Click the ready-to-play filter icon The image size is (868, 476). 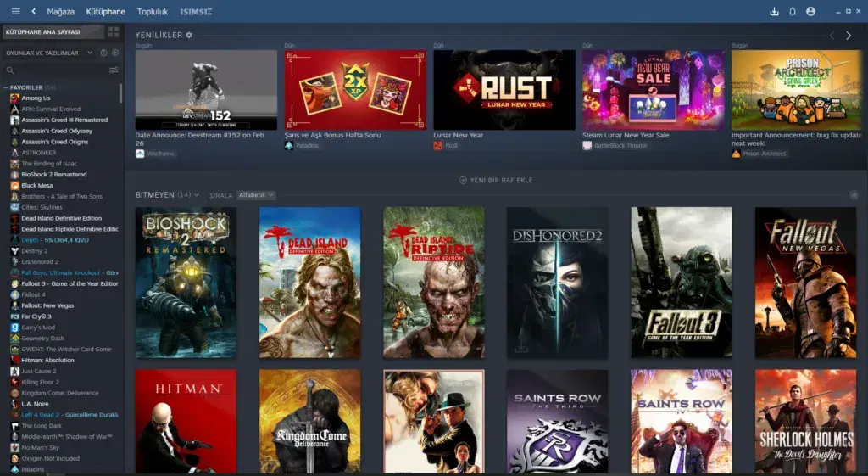coord(115,53)
